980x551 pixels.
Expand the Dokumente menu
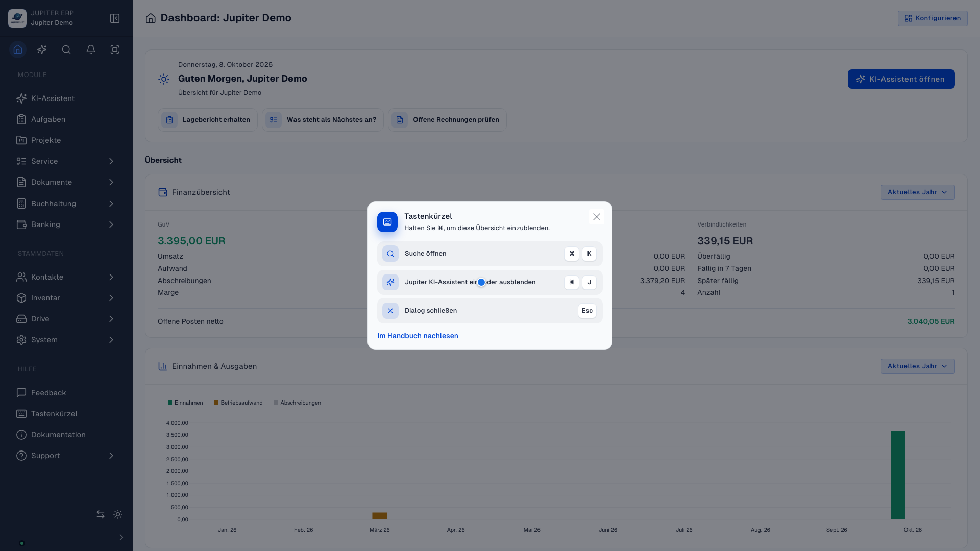(66, 182)
